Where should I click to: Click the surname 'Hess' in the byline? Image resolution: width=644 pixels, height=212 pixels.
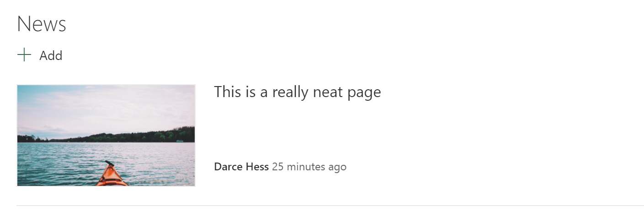[x=257, y=167]
